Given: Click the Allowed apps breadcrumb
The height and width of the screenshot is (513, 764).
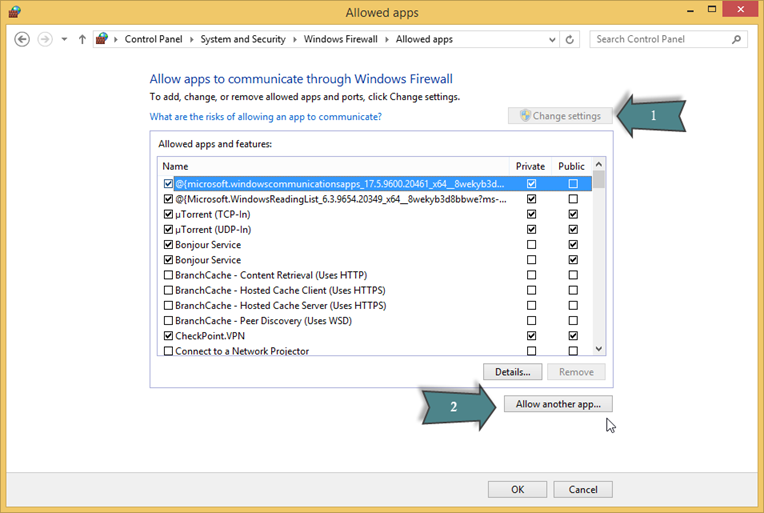Looking at the screenshot, I should [x=424, y=39].
